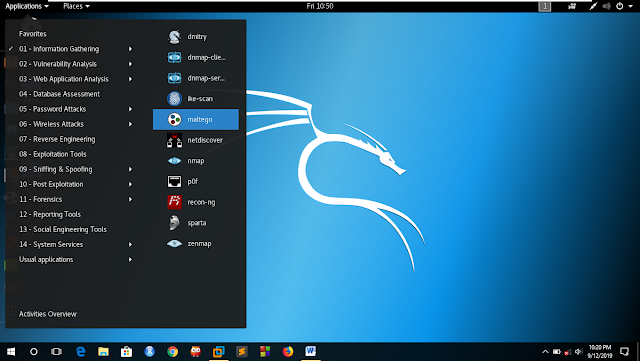This screenshot has height=361, width=640.
Task: Check Windows battery tray icon
Action: (x=556, y=352)
